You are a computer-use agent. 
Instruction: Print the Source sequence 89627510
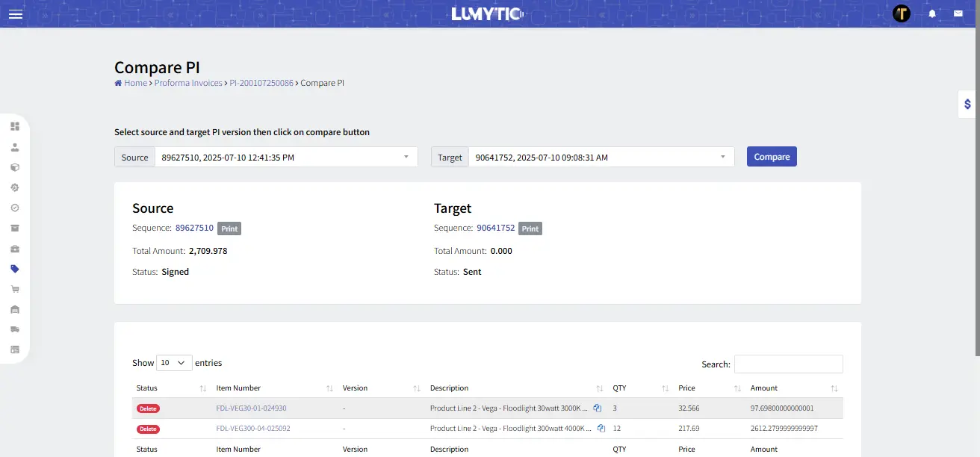pos(229,228)
